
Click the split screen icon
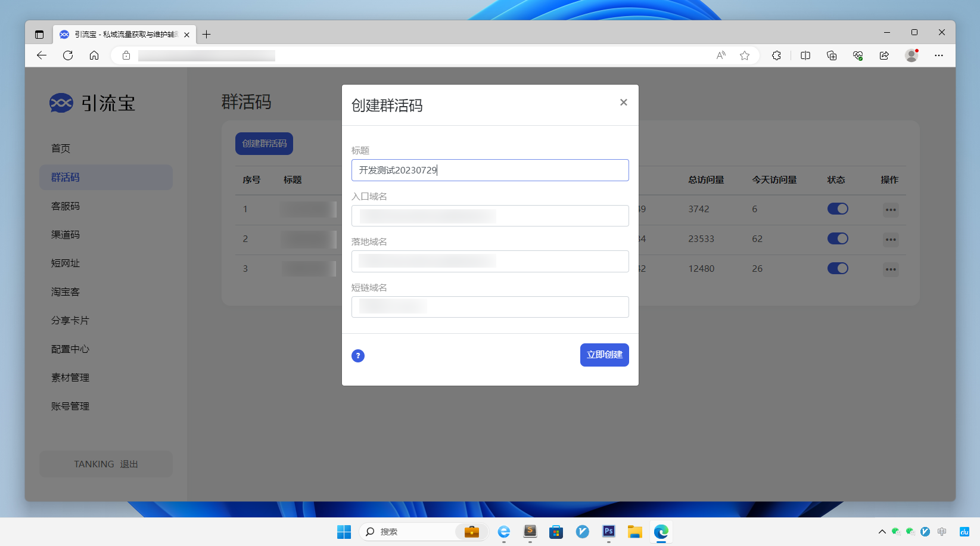[805, 55]
